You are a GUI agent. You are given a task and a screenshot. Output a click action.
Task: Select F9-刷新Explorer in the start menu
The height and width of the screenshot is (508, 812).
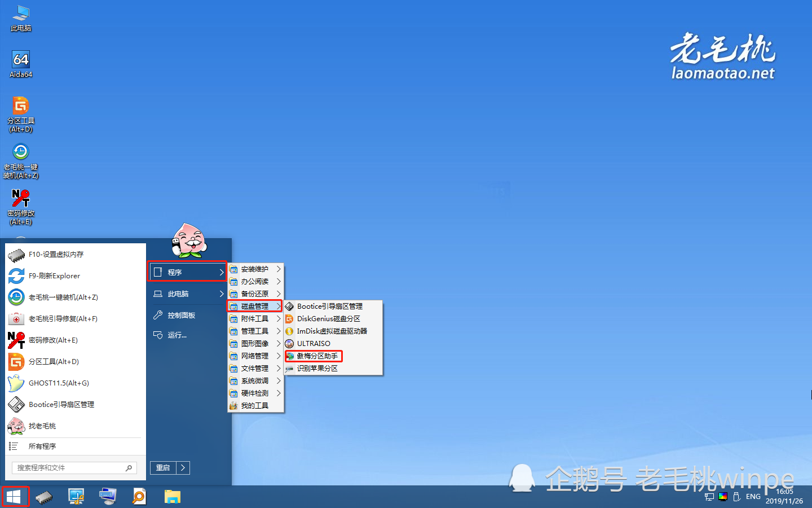(76, 276)
